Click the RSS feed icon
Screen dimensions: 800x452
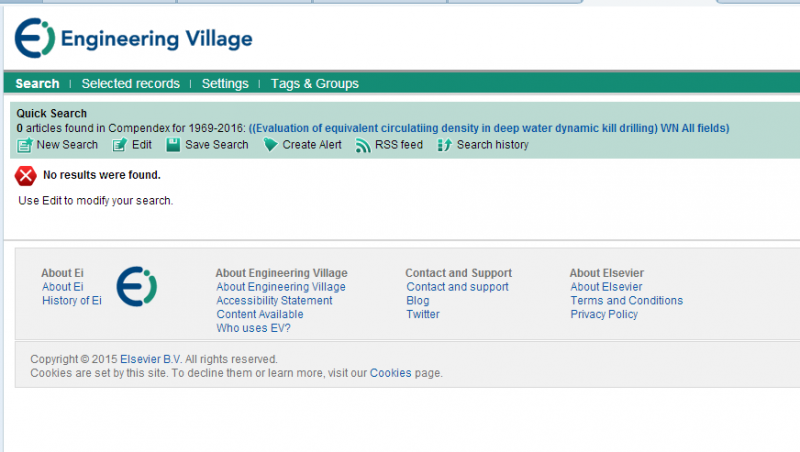[x=363, y=145]
